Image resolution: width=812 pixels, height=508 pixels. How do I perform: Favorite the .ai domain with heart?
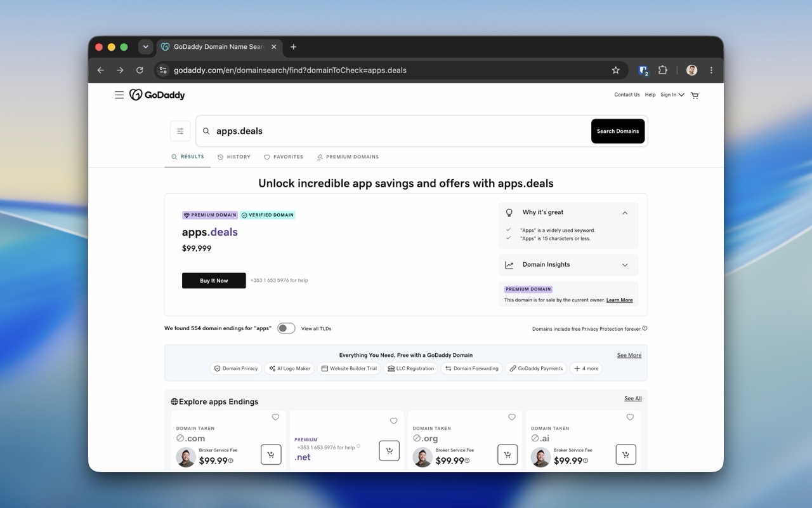point(630,417)
